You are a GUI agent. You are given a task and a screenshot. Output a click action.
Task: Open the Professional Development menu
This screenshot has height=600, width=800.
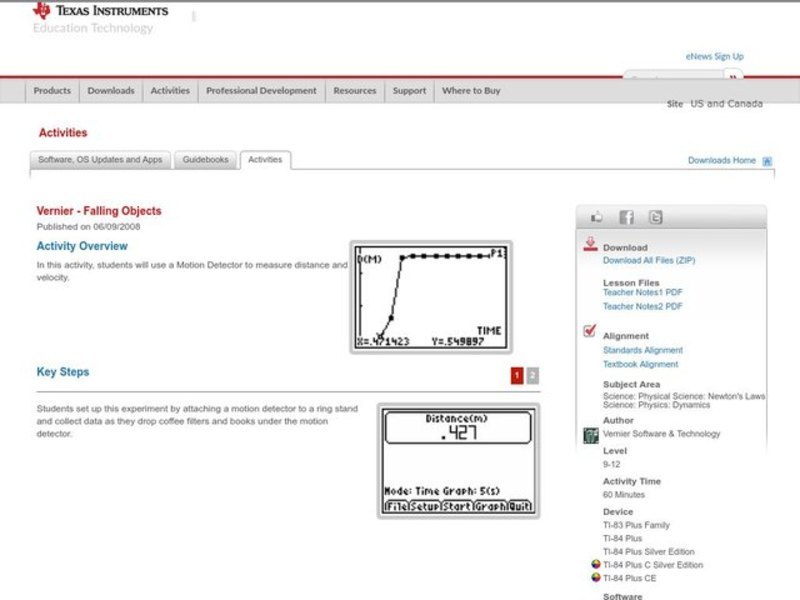(261, 91)
